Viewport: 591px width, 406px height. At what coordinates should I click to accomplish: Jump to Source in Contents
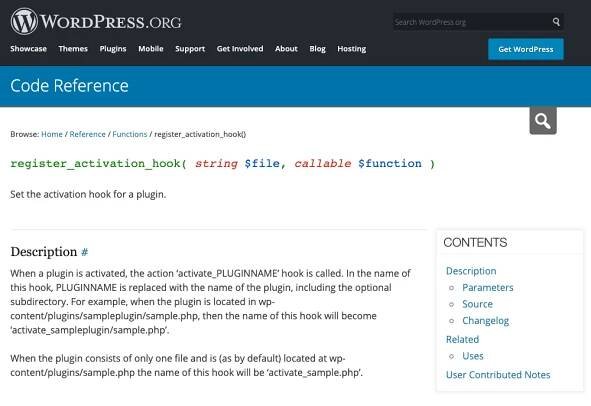pyautogui.click(x=477, y=304)
